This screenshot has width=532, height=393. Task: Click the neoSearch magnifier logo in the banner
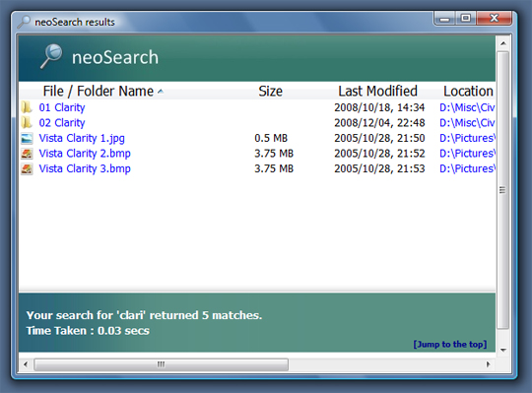51,56
